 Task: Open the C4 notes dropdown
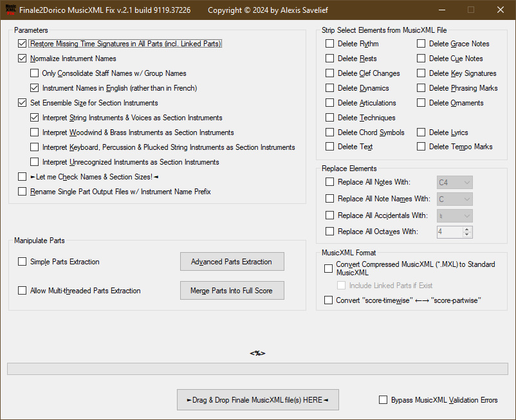[x=455, y=182]
